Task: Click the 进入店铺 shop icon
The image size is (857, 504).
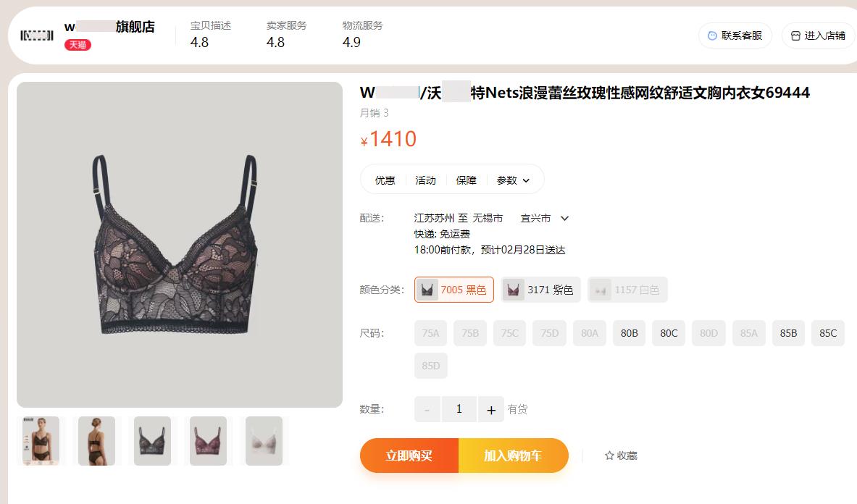Action: [795, 35]
